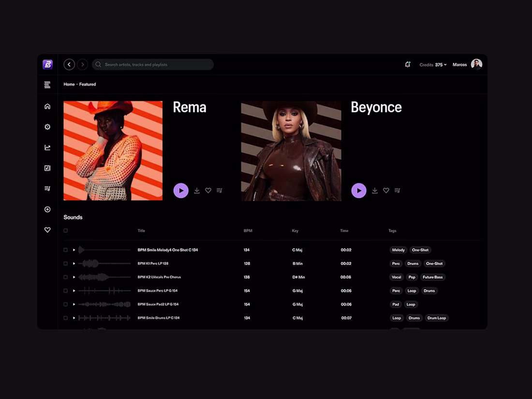The width and height of the screenshot is (532, 399).
Task: Seek in the BPM Smile Drums waveform
Action: pyautogui.click(x=104, y=318)
